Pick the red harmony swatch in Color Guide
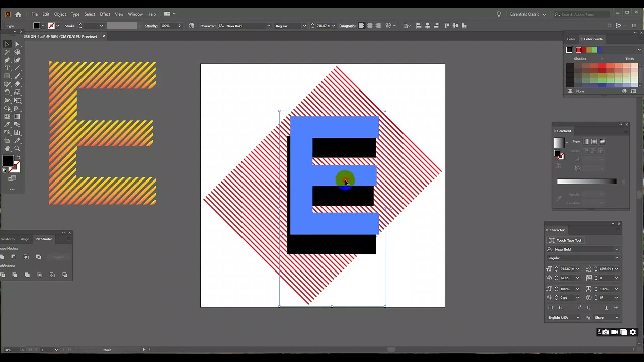Screen dimensions: 644x362 [578, 50]
